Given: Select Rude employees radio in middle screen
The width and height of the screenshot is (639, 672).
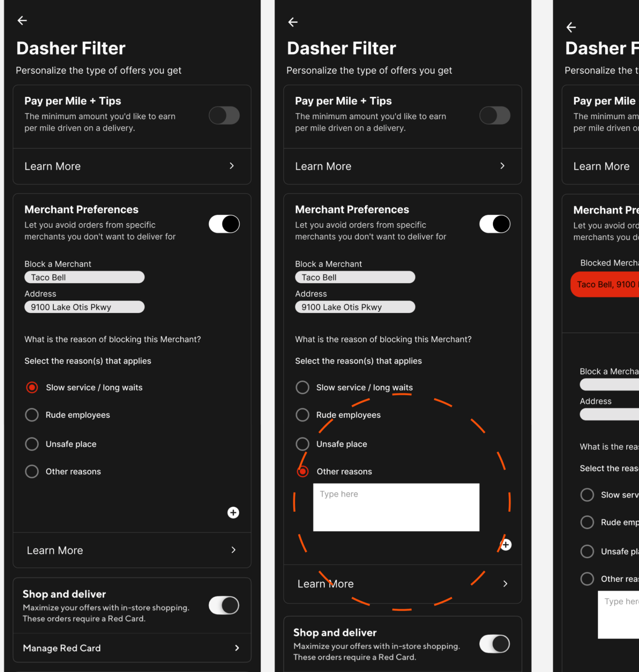Looking at the screenshot, I should coord(303,415).
